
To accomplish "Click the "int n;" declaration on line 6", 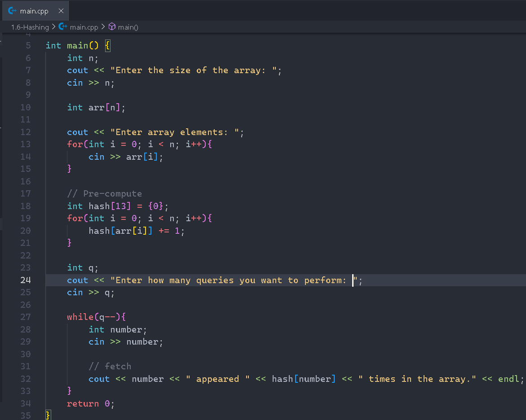I will tap(83, 58).
